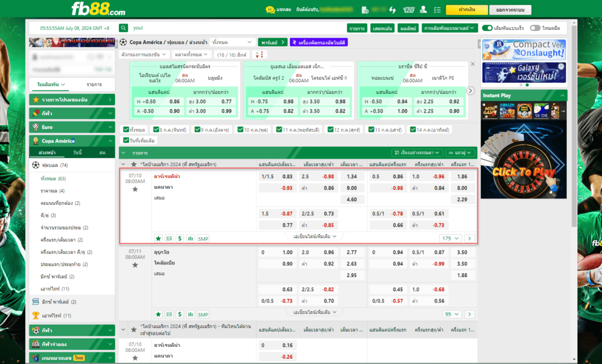Switch to the วันนี้ tab
The width and height of the screenshot is (602, 364).
click(77, 153)
